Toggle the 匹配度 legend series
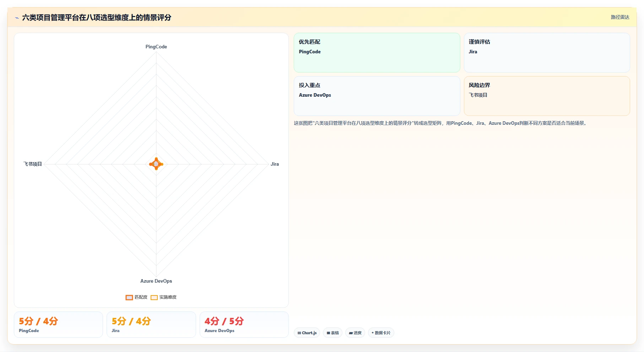644x352 pixels. coord(136,297)
